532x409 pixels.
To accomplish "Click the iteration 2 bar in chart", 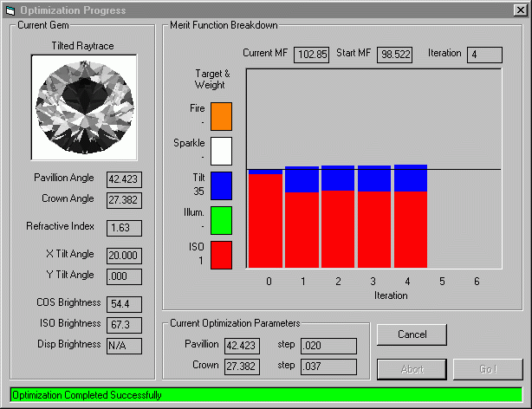I will click(x=338, y=217).
